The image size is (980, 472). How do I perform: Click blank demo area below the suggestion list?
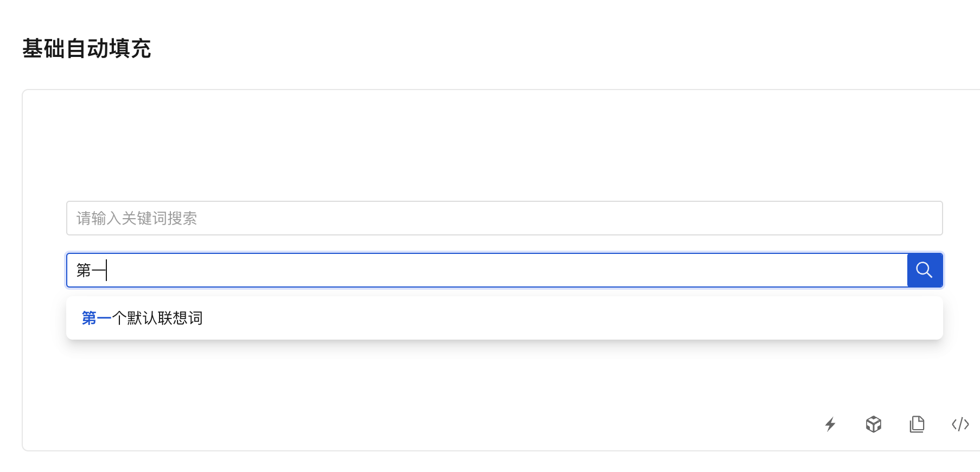point(434,380)
